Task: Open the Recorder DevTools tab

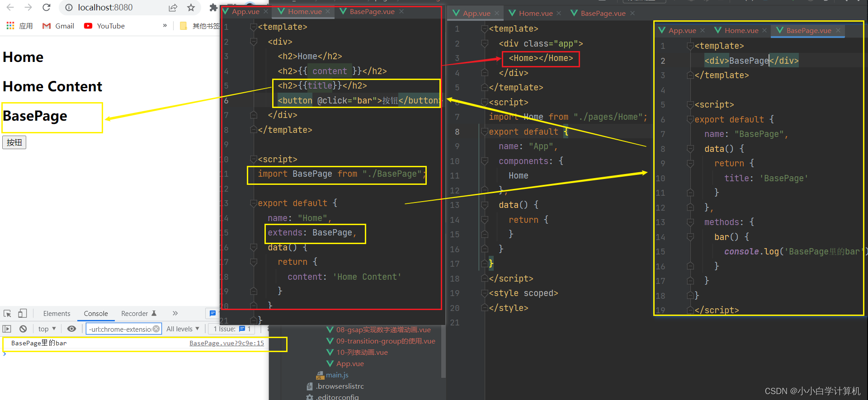Action: [x=138, y=313]
